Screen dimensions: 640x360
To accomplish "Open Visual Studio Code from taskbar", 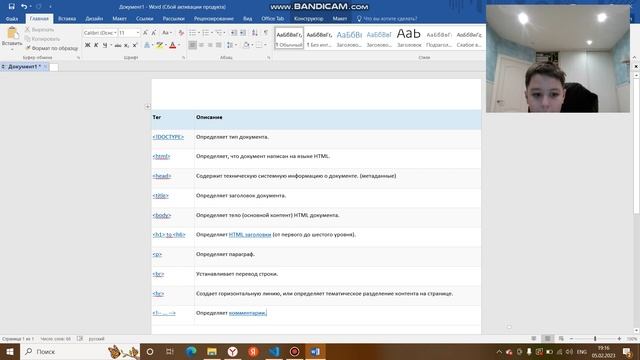I will [274, 351].
